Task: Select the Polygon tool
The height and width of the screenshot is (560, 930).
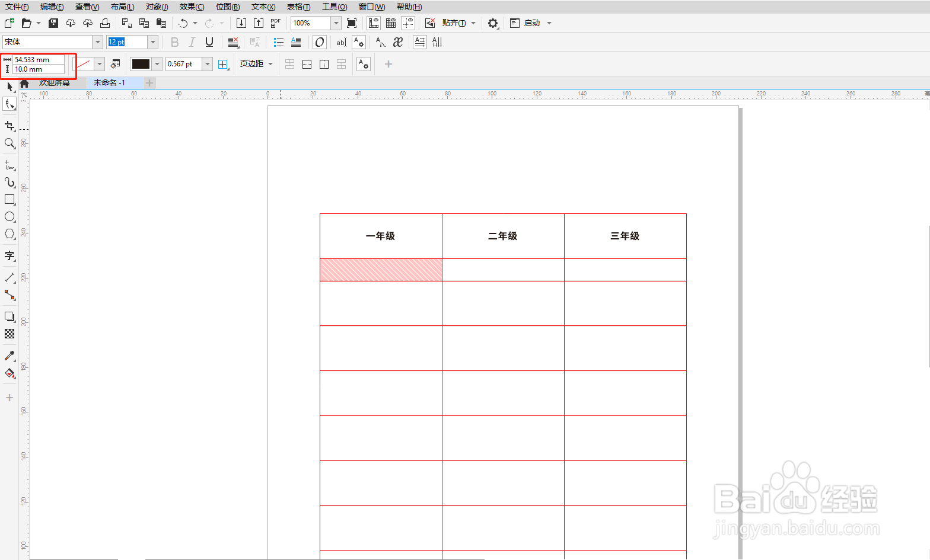Action: pyautogui.click(x=9, y=234)
